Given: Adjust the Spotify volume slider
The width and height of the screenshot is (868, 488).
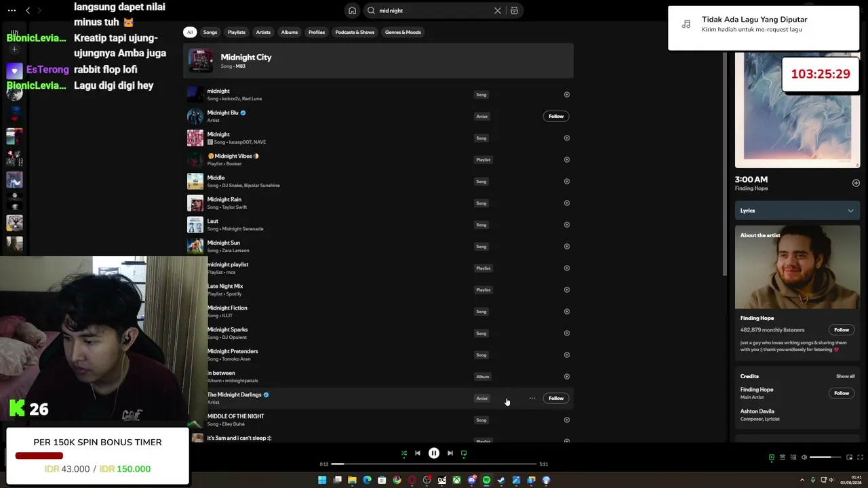Looking at the screenshot, I should (825, 457).
